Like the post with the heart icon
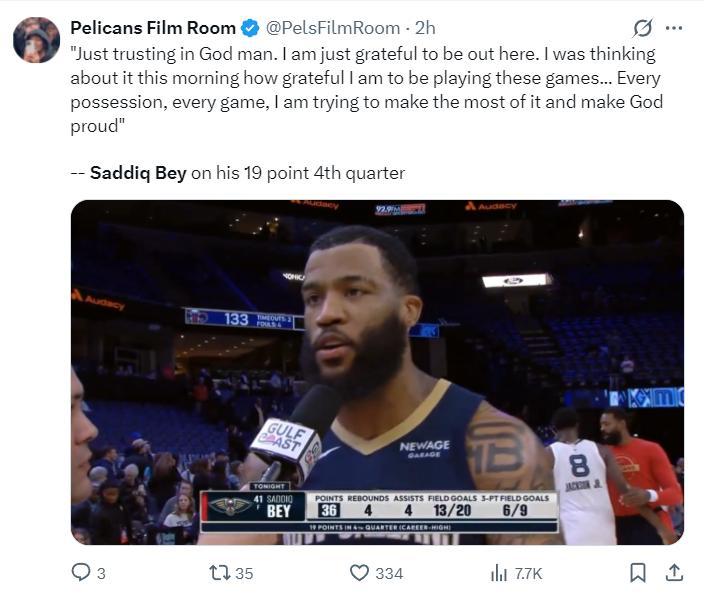Viewport: 704px width, 596px height. (359, 572)
